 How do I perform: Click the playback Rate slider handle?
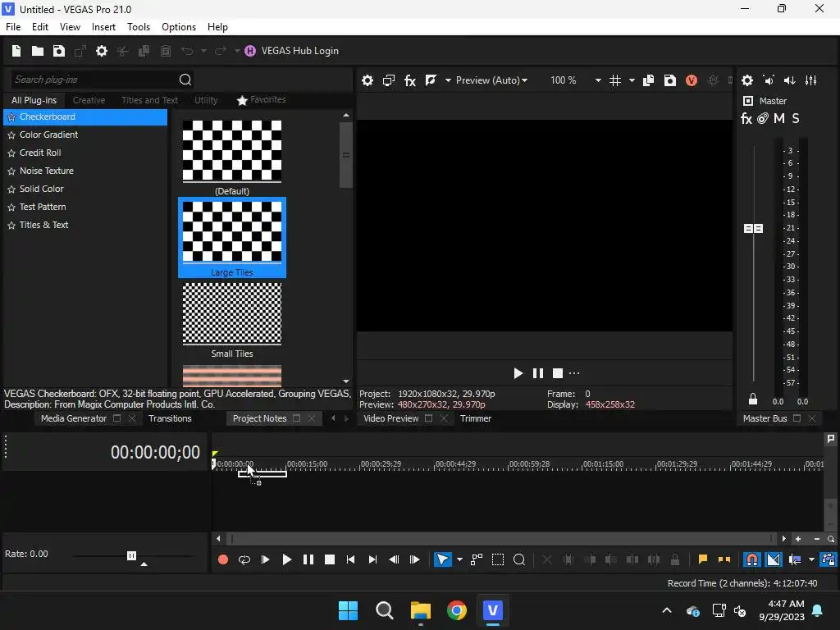click(x=132, y=555)
